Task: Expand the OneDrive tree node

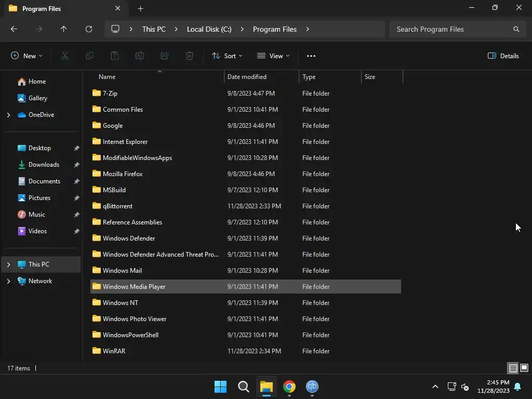Action: [x=8, y=115]
